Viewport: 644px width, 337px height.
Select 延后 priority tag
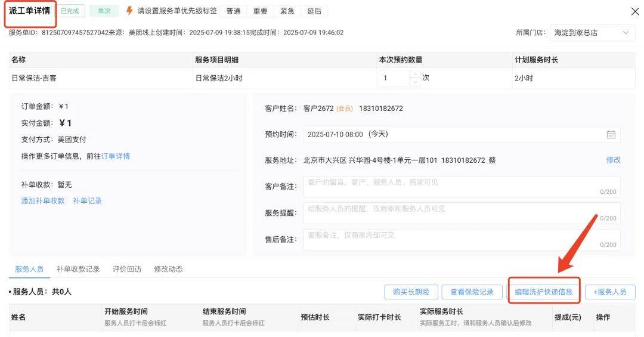[x=314, y=11]
